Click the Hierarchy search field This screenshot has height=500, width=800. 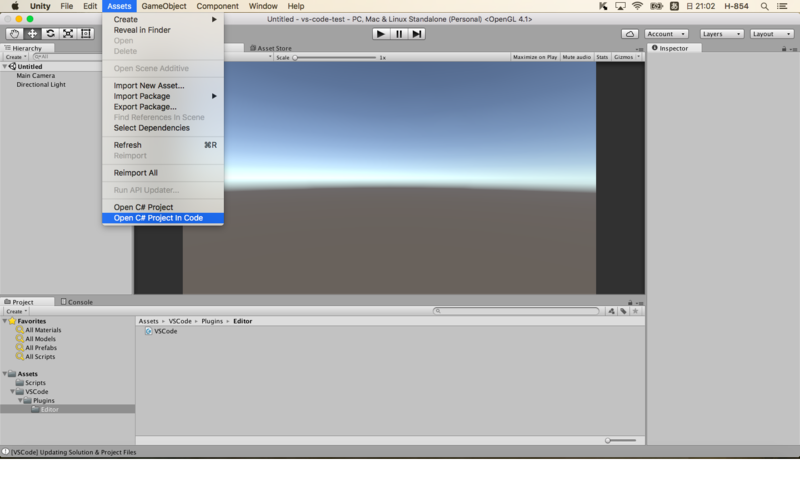66,57
